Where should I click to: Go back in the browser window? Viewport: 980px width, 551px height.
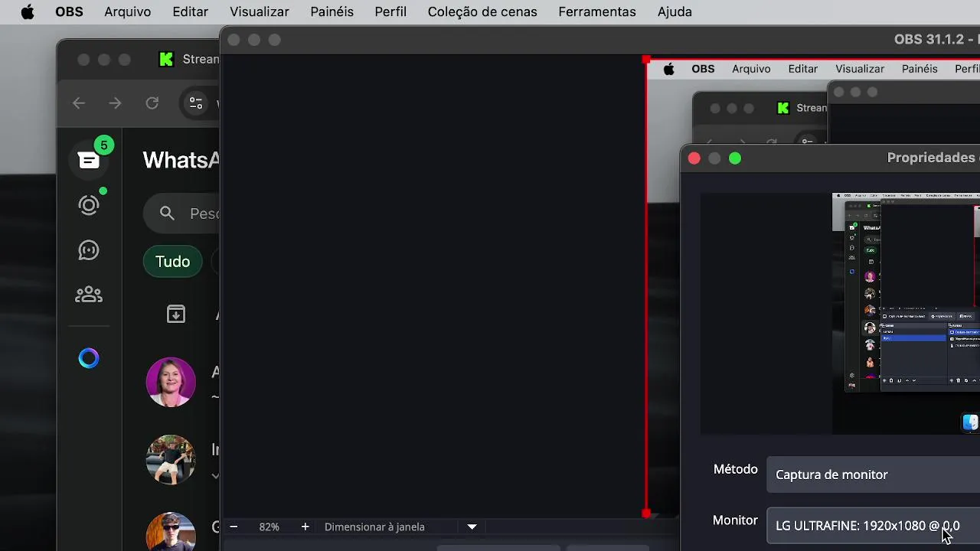[x=79, y=103]
